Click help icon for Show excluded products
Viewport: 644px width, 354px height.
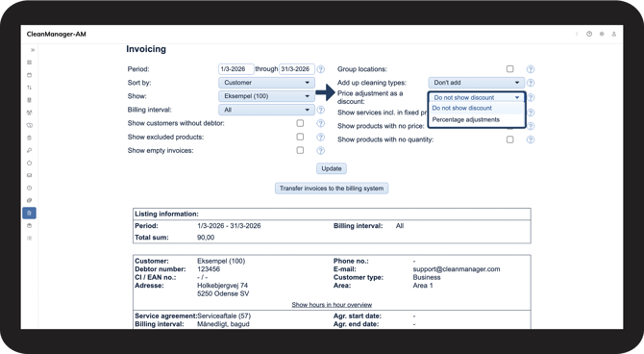(321, 137)
